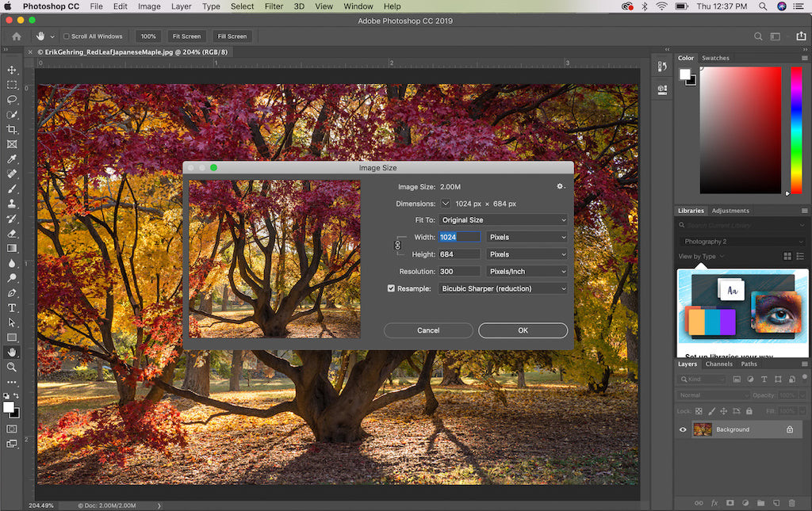Select the Clone Stamp tool
The image size is (812, 511).
12,204
